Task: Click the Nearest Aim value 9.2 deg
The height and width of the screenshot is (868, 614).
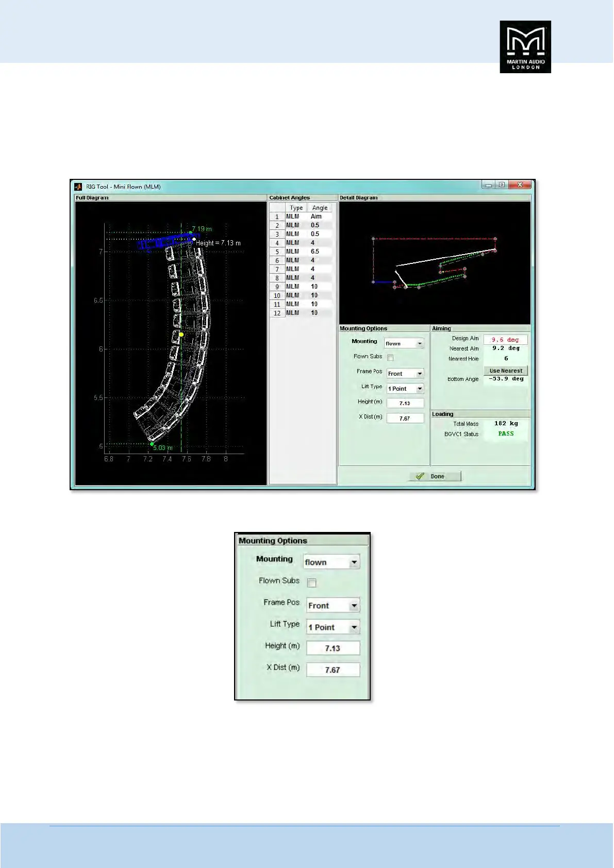Action: pos(506,348)
